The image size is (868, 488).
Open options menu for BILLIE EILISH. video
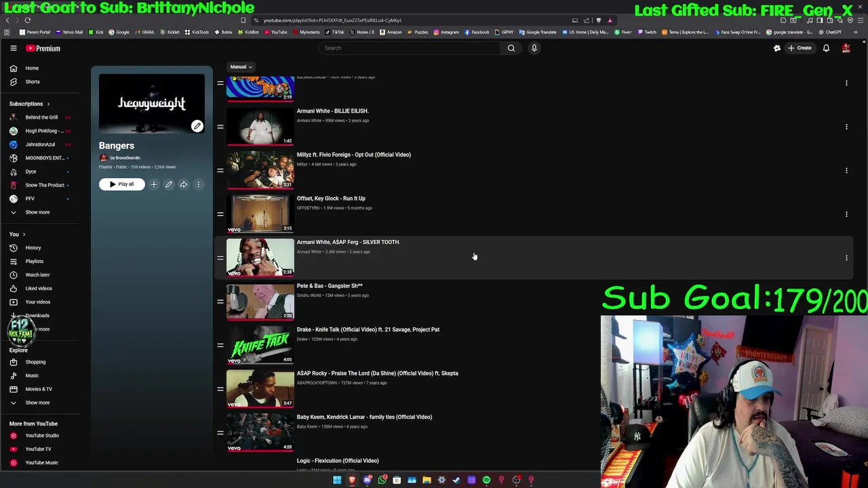[x=846, y=127]
